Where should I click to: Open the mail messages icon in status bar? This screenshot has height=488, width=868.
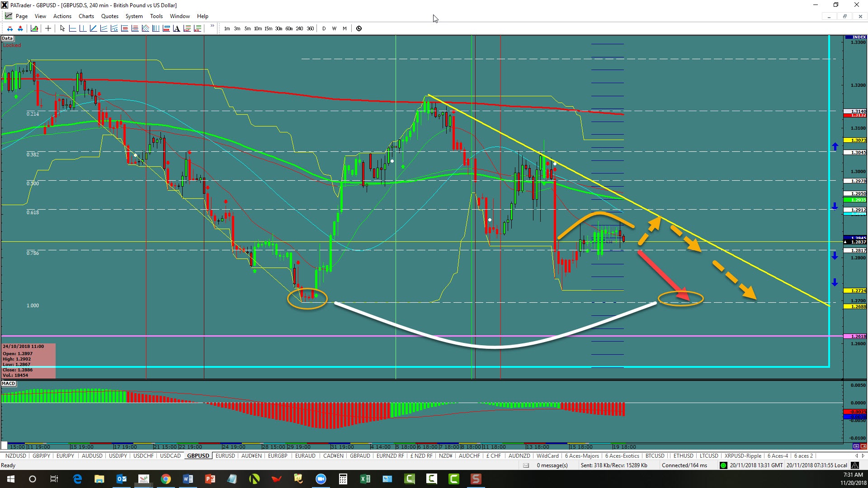526,465
